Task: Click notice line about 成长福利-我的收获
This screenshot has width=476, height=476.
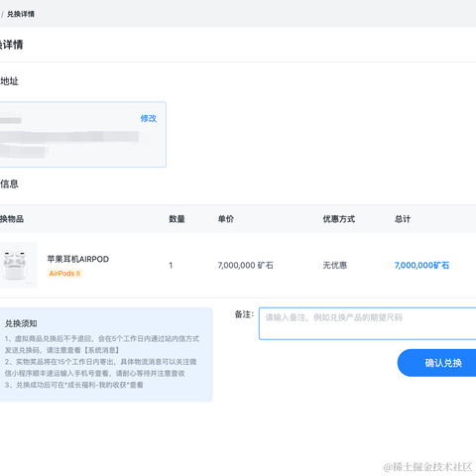Action: (74, 385)
